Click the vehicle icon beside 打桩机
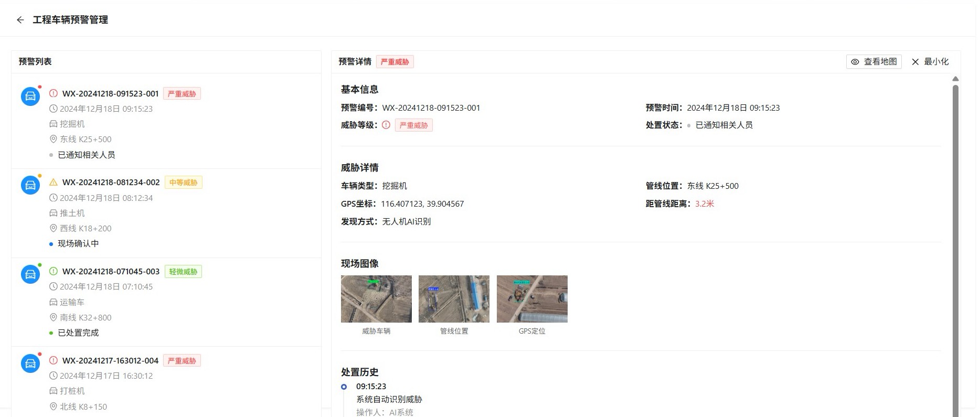Screen dimensions: 980x417 (x=54, y=391)
